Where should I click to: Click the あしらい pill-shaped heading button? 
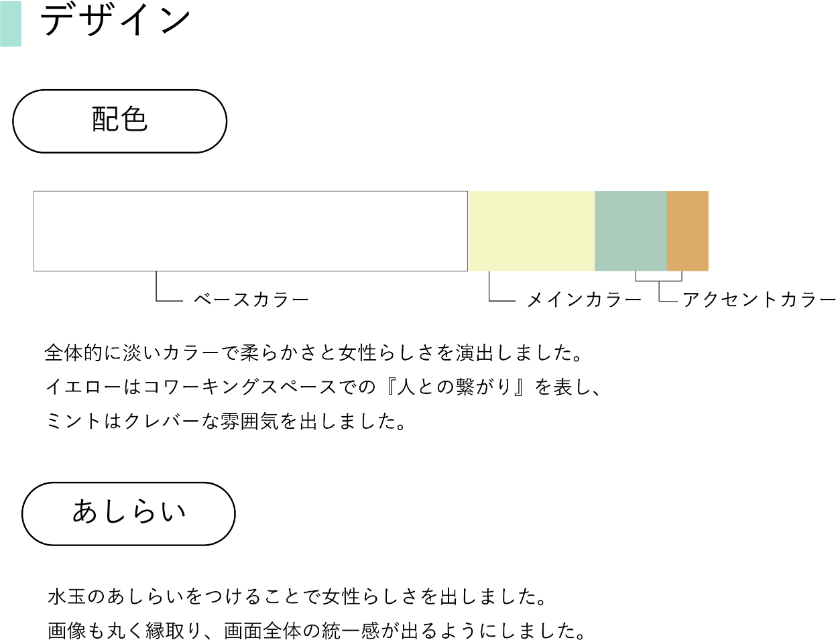(129, 513)
